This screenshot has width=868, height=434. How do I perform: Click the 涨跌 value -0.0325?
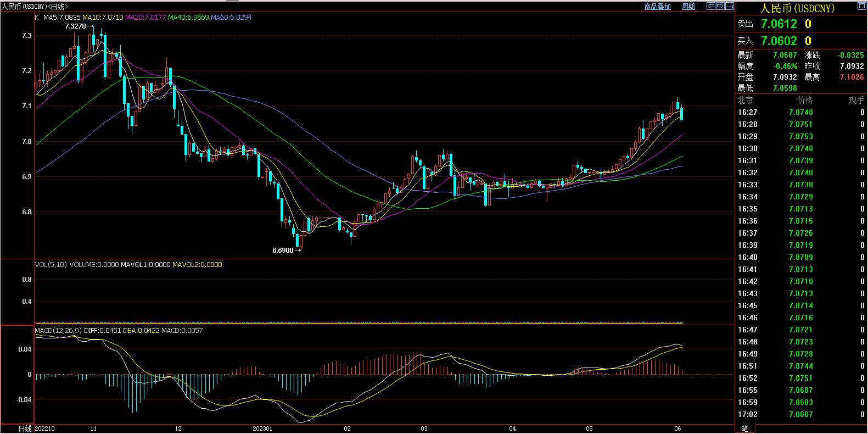(x=850, y=55)
